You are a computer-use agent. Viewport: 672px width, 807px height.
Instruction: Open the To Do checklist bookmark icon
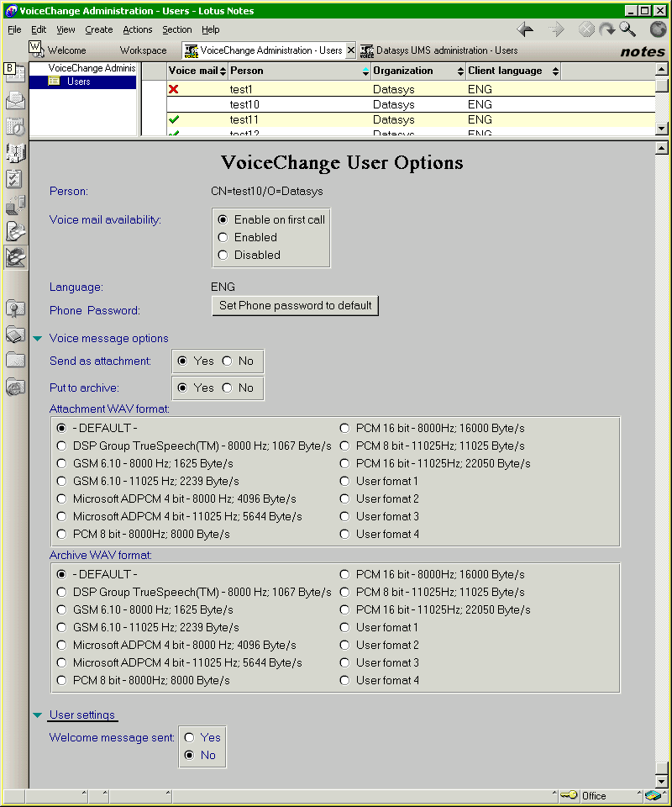14,178
